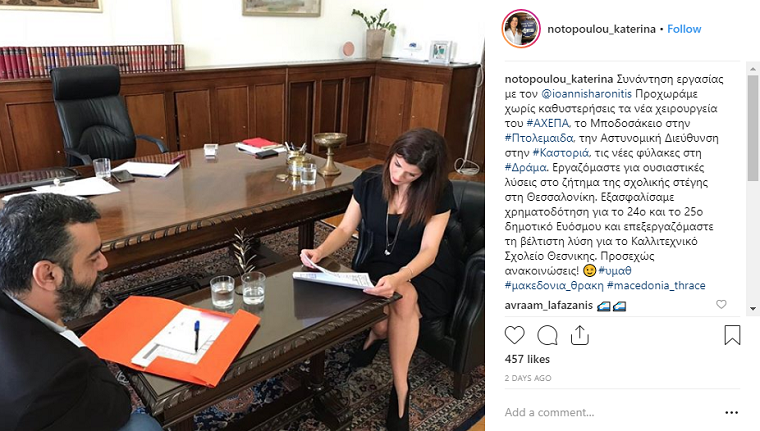Open #Πτολεμαιδα hashtag

[x=539, y=138]
